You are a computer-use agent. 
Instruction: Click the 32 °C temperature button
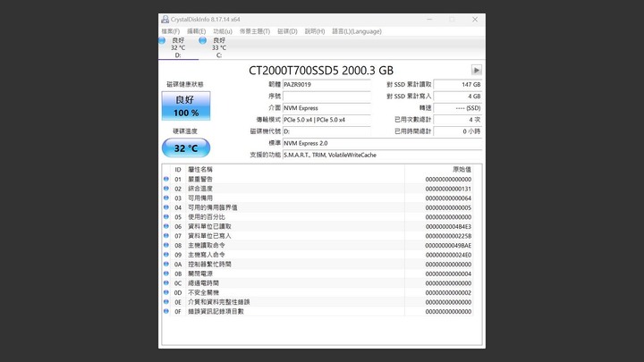pos(186,148)
